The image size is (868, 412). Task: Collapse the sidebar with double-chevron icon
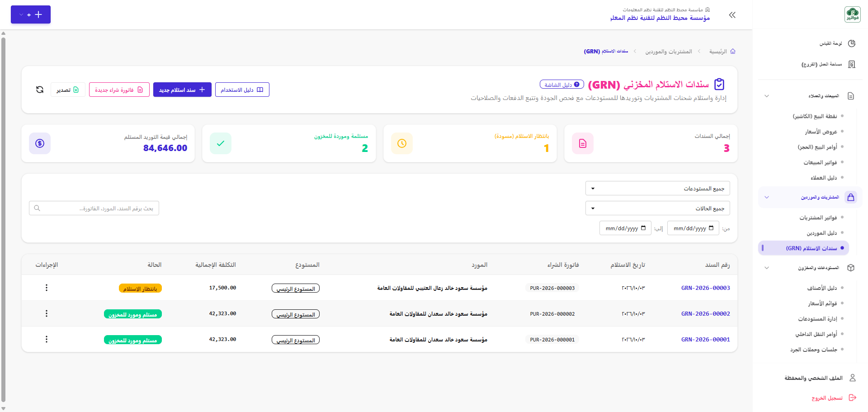pos(732,15)
